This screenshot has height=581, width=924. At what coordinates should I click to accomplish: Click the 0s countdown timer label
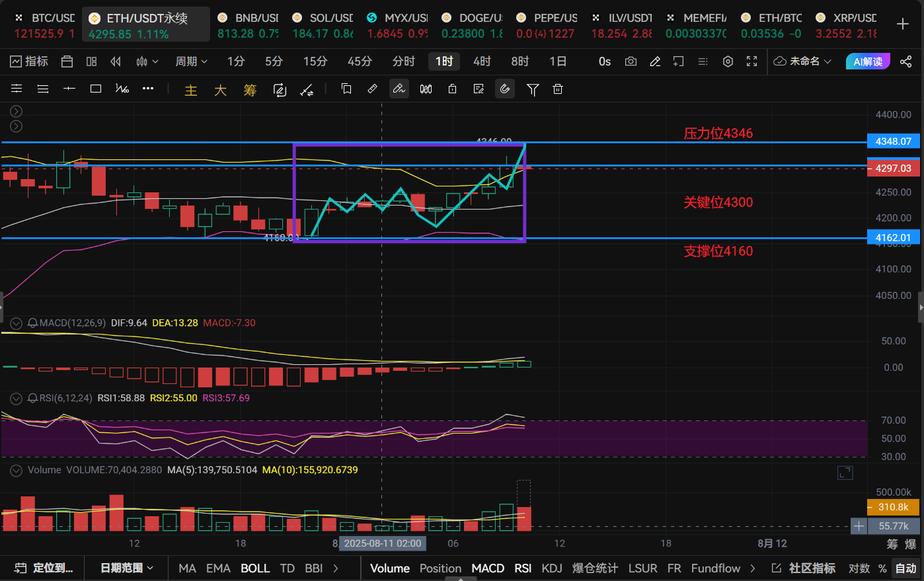coord(605,61)
